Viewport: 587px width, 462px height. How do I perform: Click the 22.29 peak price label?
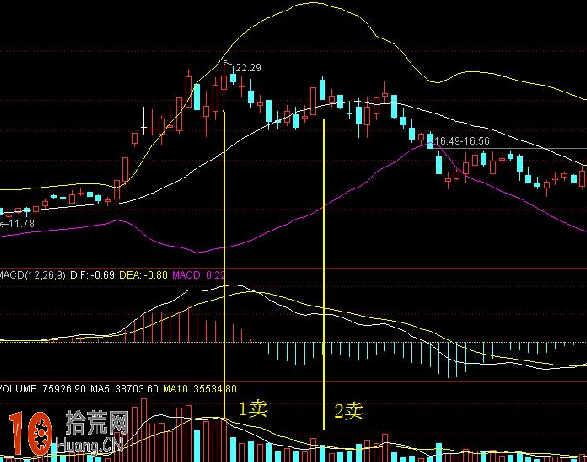coord(249,67)
